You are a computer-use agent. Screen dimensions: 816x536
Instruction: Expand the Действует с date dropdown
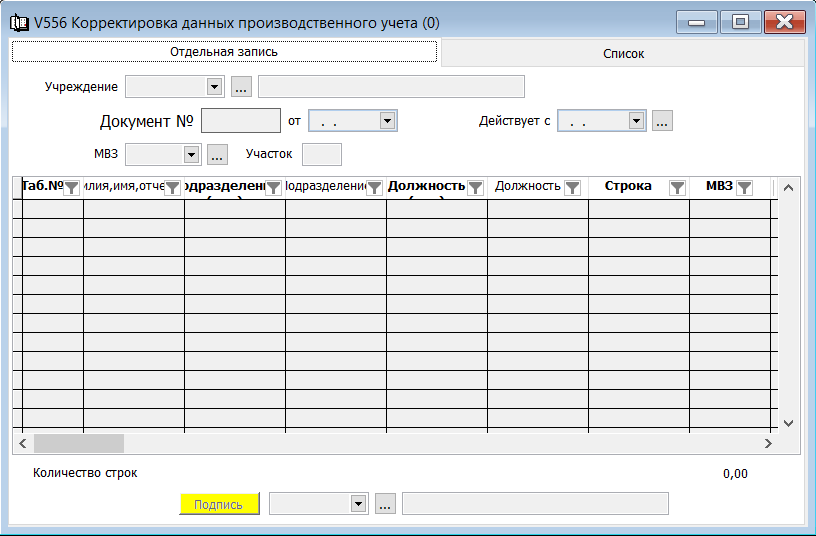635,121
